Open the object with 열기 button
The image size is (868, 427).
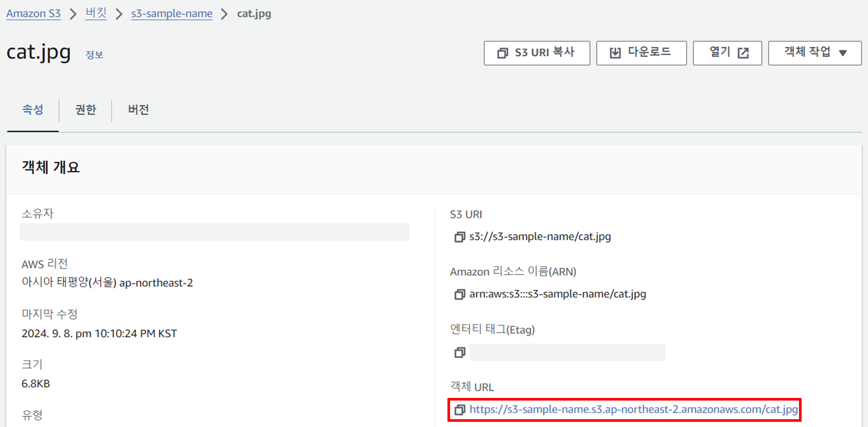click(727, 53)
